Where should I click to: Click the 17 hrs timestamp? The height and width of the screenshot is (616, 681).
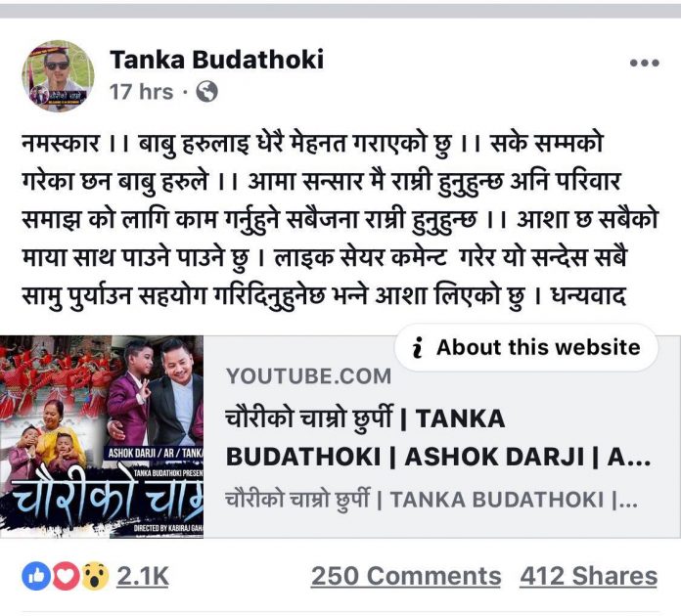[141, 92]
